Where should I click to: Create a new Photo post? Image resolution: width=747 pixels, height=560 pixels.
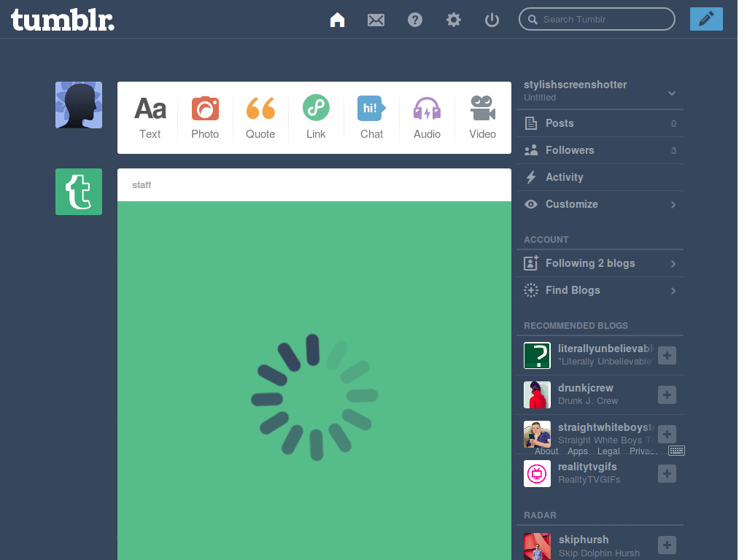pos(205,117)
